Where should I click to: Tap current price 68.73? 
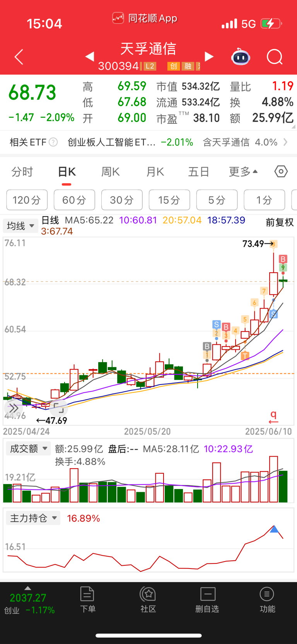[x=32, y=93]
